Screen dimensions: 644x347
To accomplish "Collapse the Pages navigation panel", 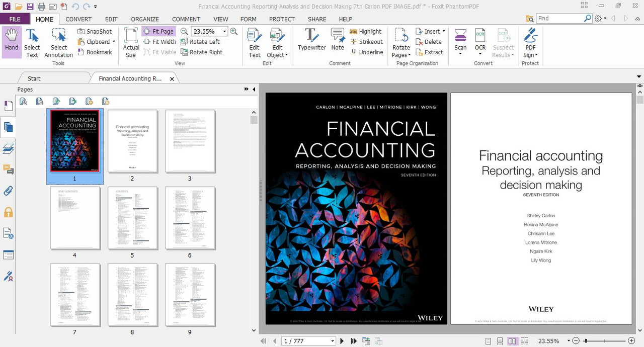I will tap(254, 89).
